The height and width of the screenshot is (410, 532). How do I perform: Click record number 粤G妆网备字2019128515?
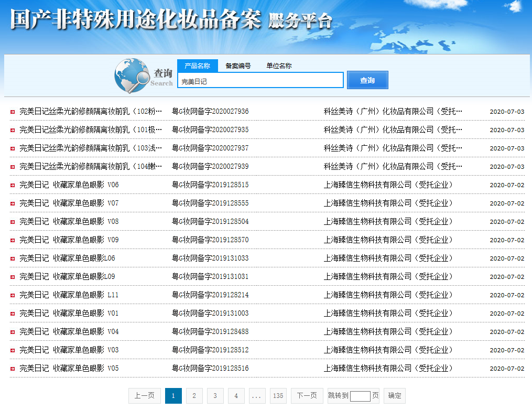(210, 185)
